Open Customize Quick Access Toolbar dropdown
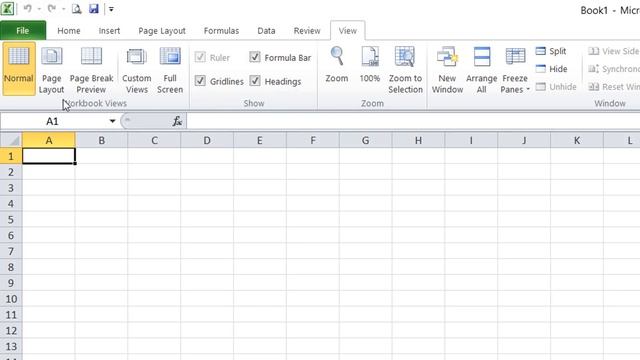The image size is (640, 360). tap(111, 9)
